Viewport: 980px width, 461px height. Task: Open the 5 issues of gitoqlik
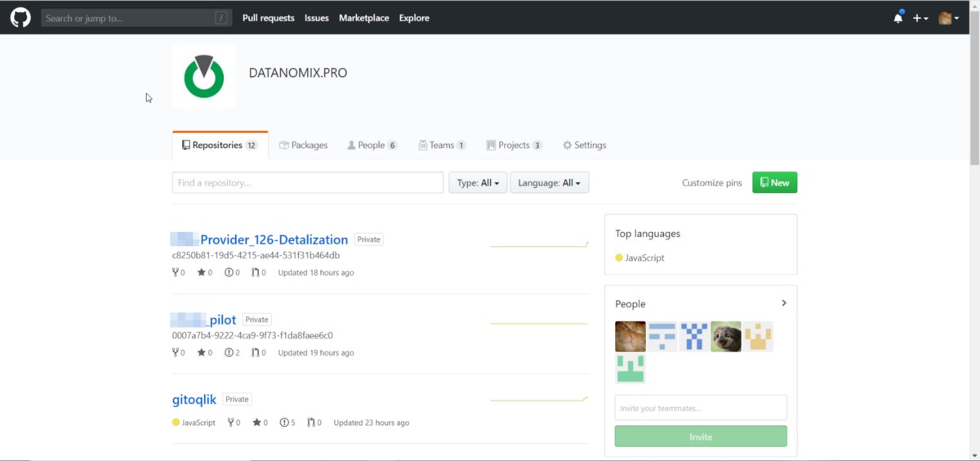(287, 423)
